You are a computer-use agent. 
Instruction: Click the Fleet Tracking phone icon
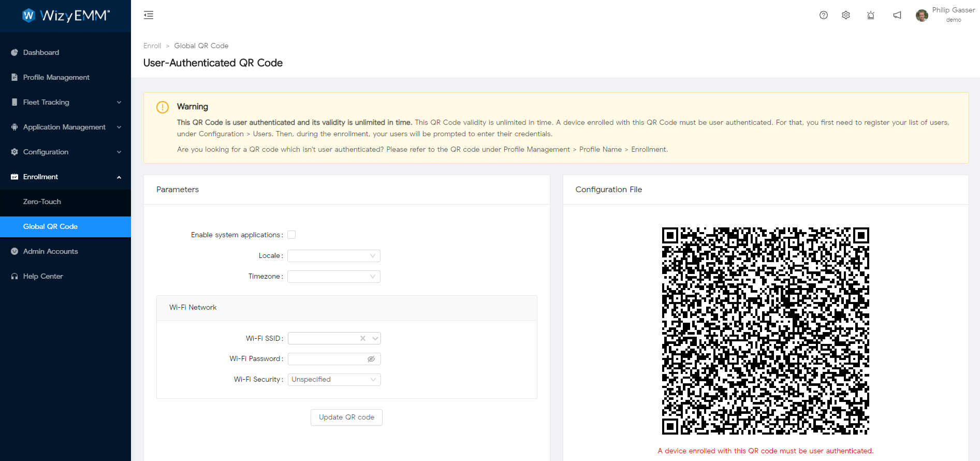click(14, 102)
